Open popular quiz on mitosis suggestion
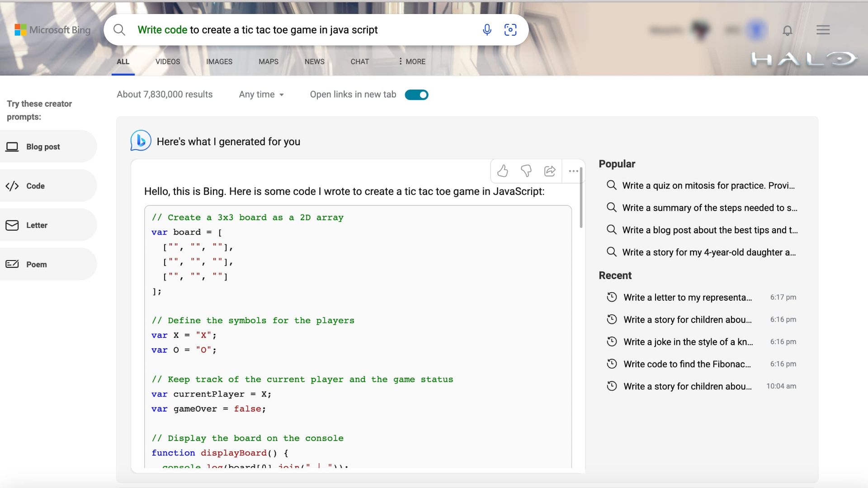Screen dimensions: 868x488 pos(708,185)
